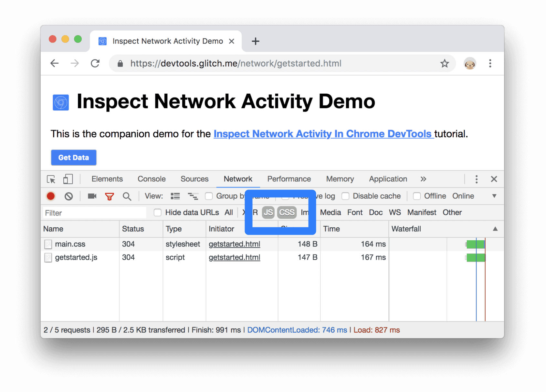Filter requests by Doc type
Image resolution: width=546 pixels, height=392 pixels.
tap(376, 212)
